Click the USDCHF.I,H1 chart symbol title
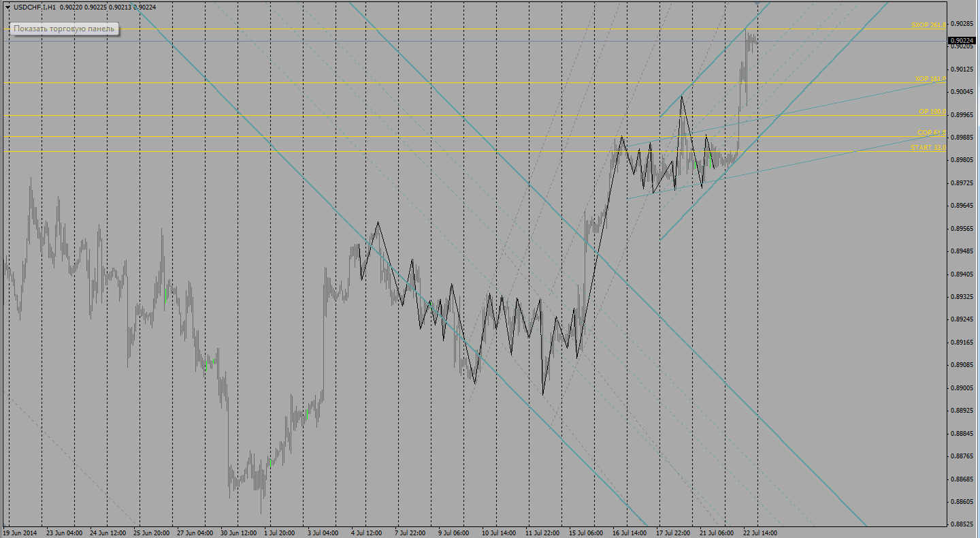This screenshot has height=538, width=980. point(35,7)
